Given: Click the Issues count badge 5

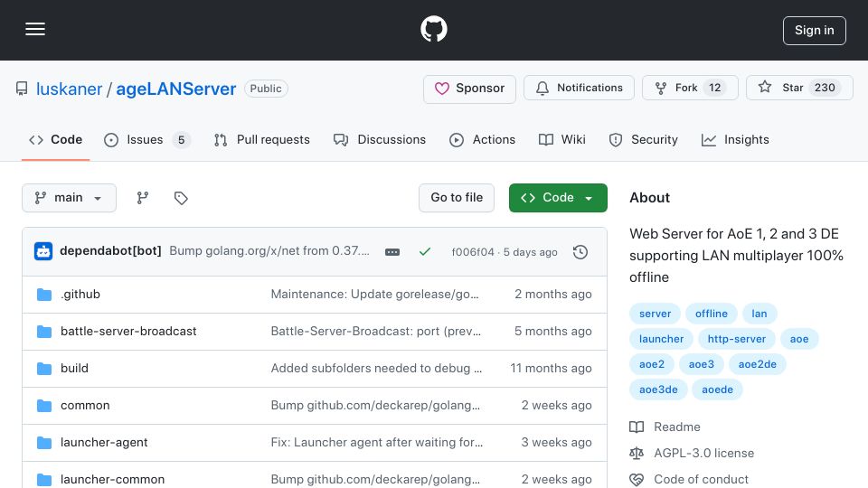Looking at the screenshot, I should point(181,140).
